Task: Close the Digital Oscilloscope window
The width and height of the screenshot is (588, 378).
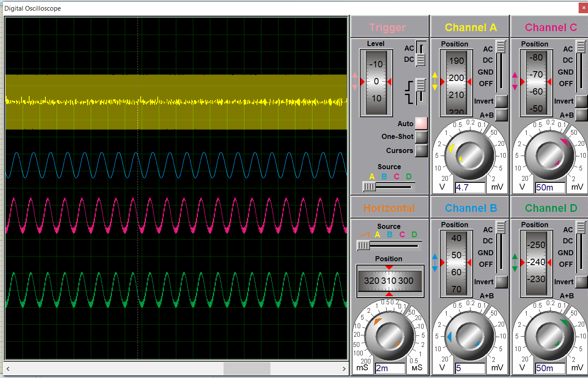Action: pyautogui.click(x=583, y=8)
